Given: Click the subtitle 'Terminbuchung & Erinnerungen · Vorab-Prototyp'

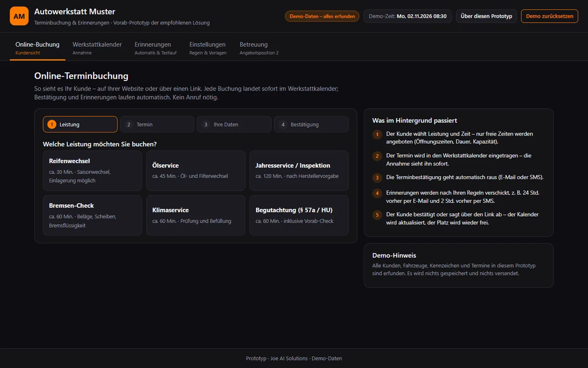Looking at the screenshot, I should tap(122, 23).
